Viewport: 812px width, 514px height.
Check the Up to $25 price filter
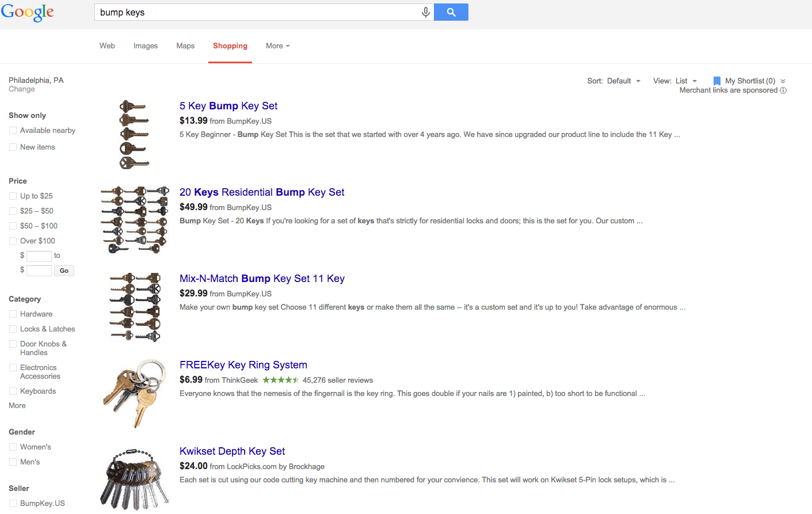coord(13,196)
